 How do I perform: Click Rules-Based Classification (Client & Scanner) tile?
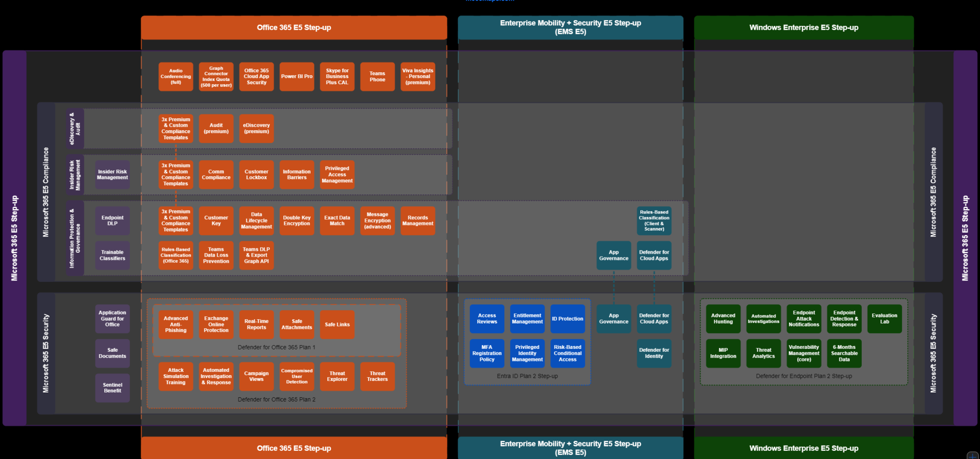point(654,221)
